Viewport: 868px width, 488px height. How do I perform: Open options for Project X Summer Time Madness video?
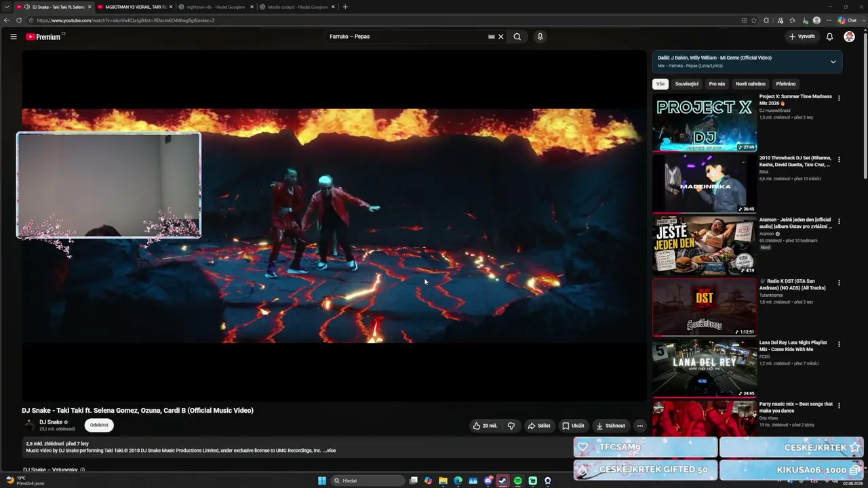839,98
